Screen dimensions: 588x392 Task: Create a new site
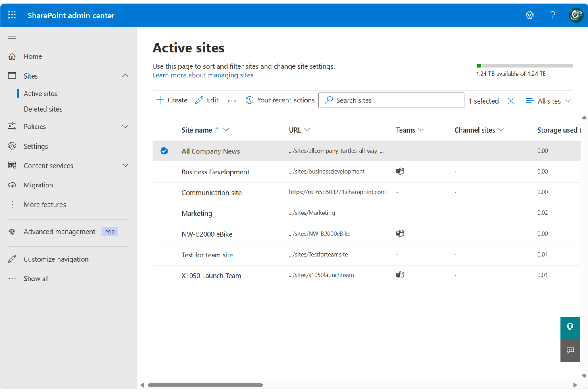coord(171,100)
